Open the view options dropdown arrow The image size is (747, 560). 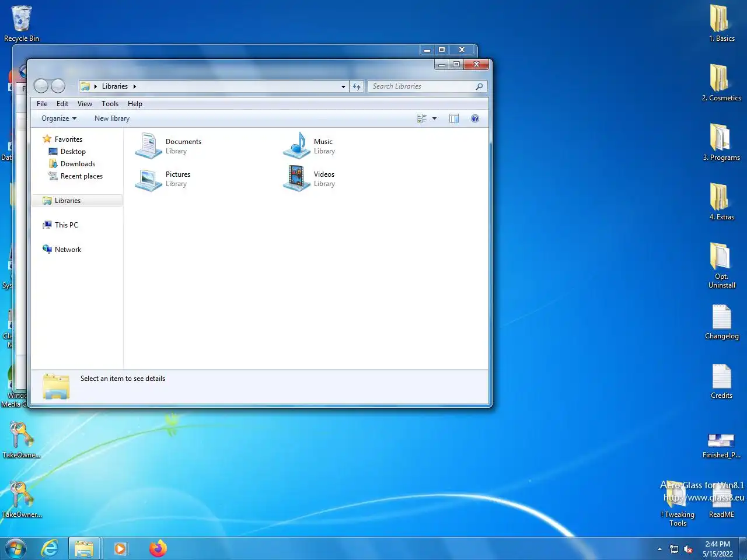434,118
